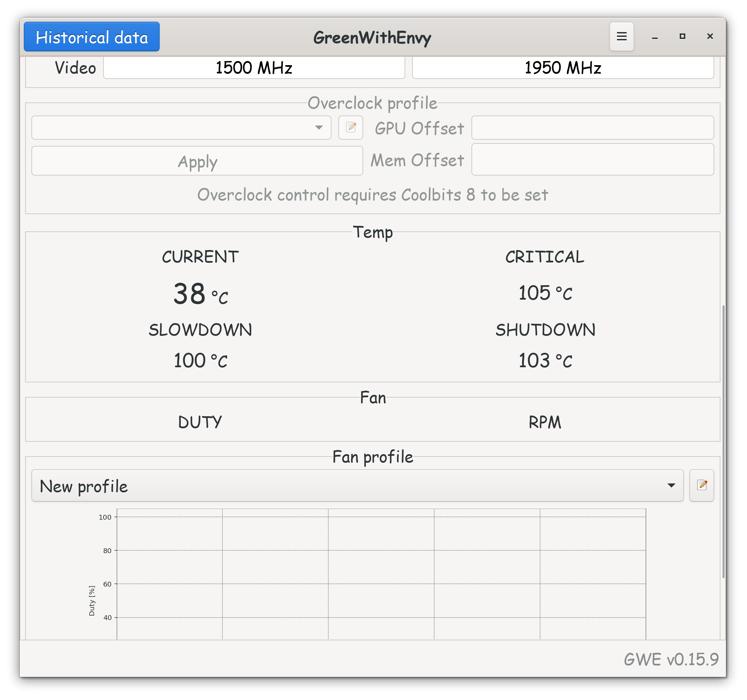
Task: Click the Coolbits 8 requirement message
Action: pos(373,195)
